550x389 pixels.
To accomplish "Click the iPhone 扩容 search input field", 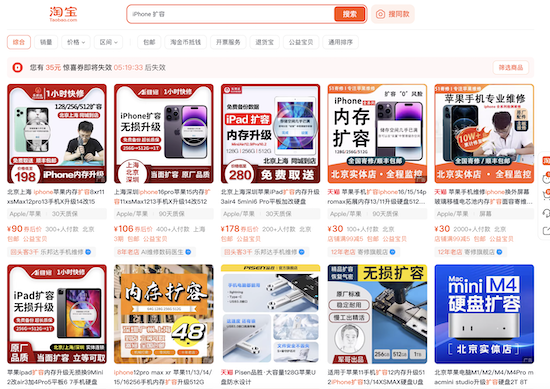I will coord(231,14).
